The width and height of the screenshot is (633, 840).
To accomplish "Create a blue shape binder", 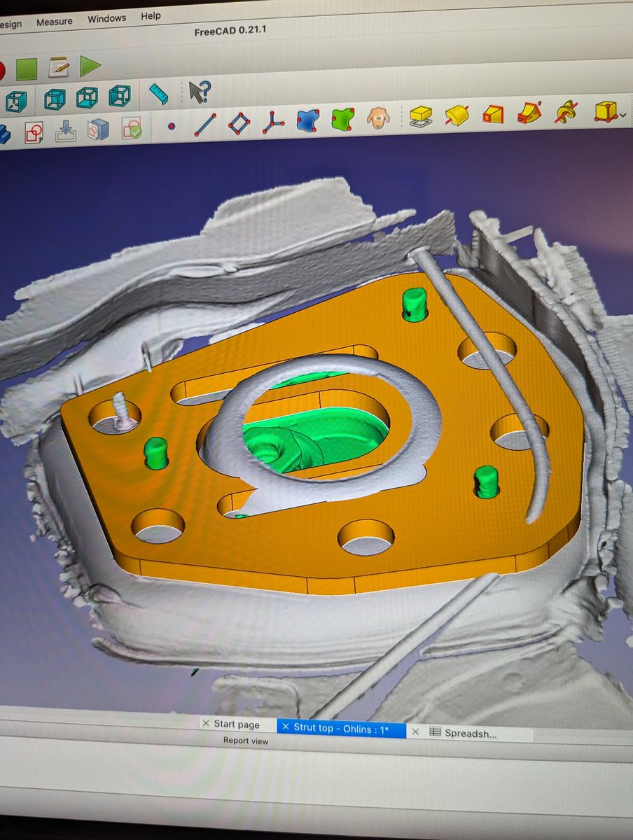I will pyautogui.click(x=308, y=120).
